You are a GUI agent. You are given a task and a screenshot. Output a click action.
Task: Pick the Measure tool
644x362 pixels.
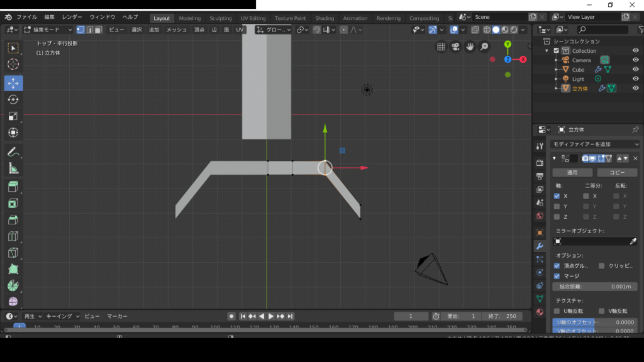13,168
